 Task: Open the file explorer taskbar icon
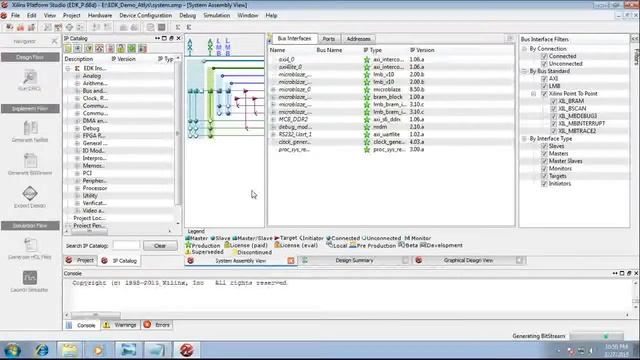70,350
